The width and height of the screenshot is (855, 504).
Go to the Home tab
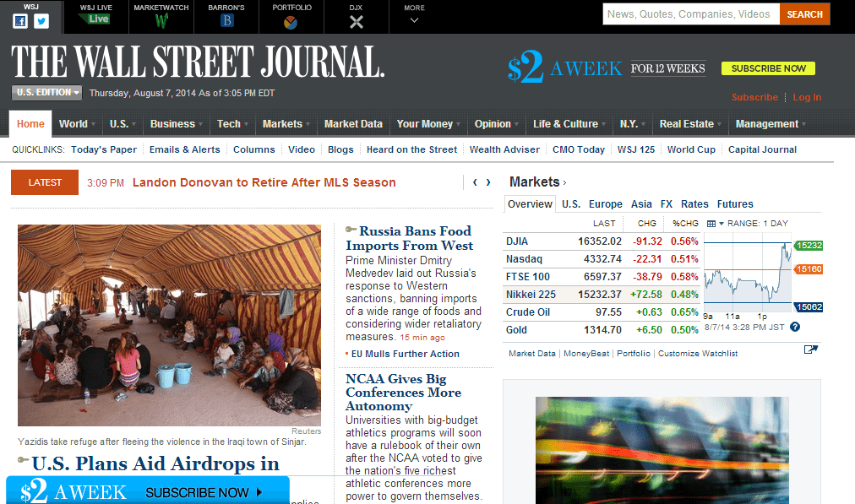coord(30,124)
